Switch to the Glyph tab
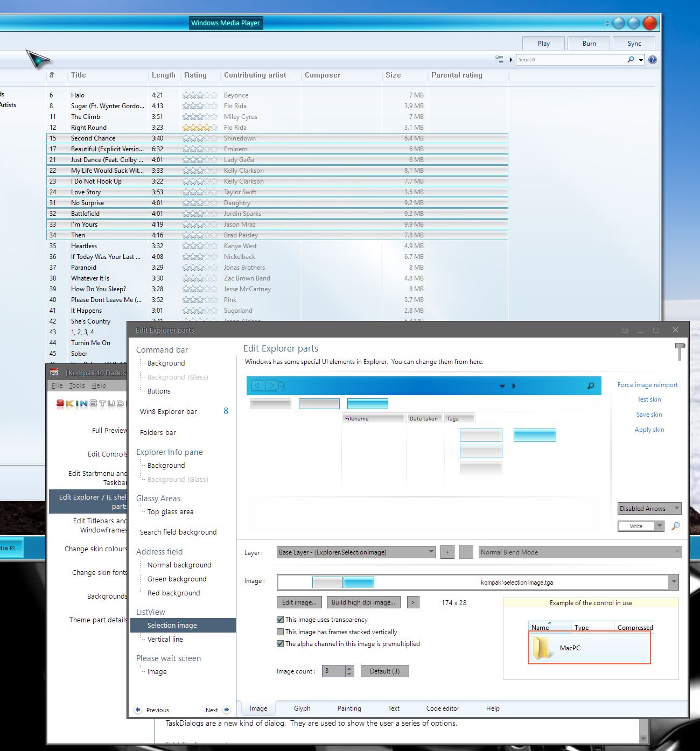700x751 pixels. coord(302,708)
